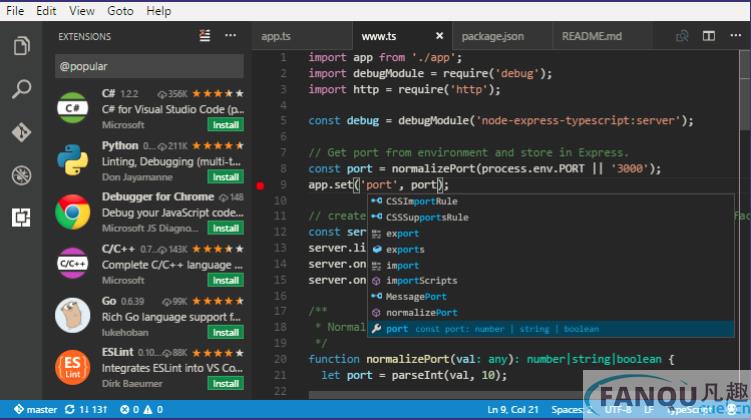Choose the normalizePort suggestion
This screenshot has width=751, height=420.
[x=550, y=313]
